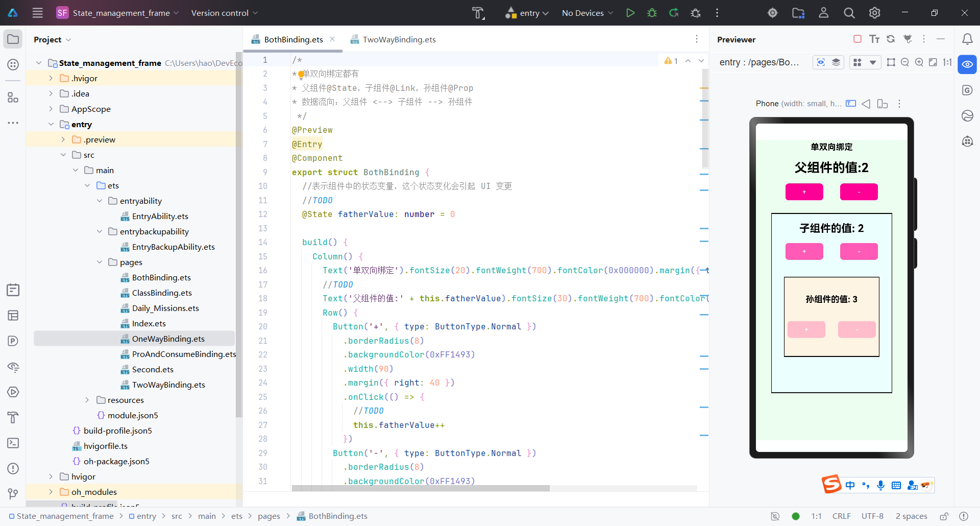The height and width of the screenshot is (526, 980).
Task: Open the Terminal tool window icon
Action: point(13,443)
